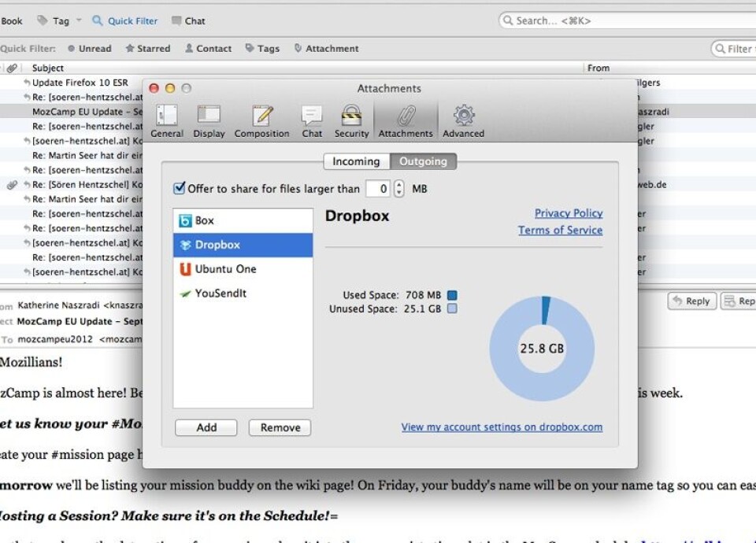Viewport: 756px width, 543px height.
Task: Toggle the Attachment quick filter
Action: coord(326,48)
